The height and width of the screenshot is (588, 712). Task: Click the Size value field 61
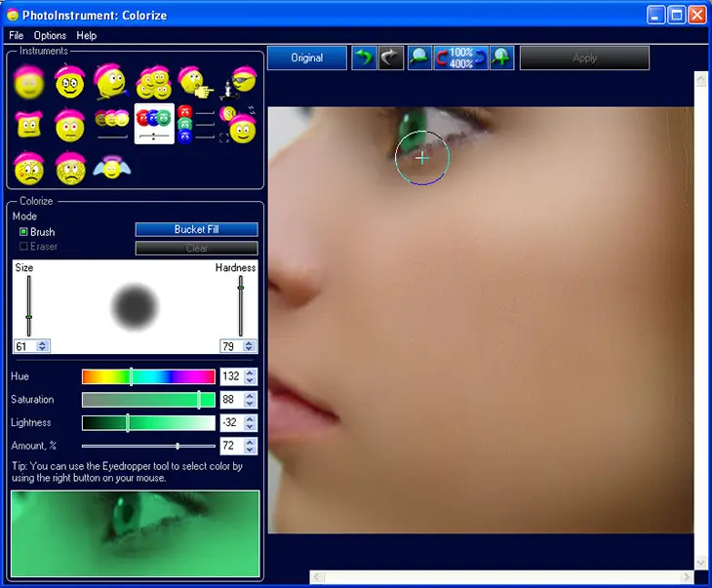tap(26, 346)
